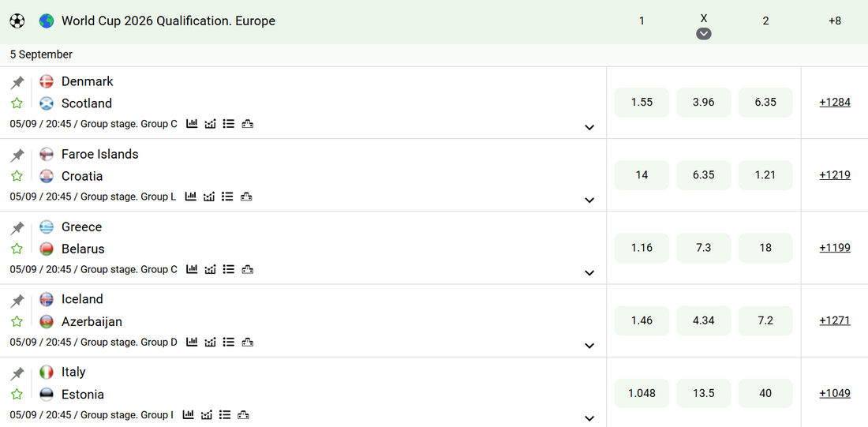Open statistics bar chart for Denmark vs Scotland
868x427 pixels.
coord(192,123)
